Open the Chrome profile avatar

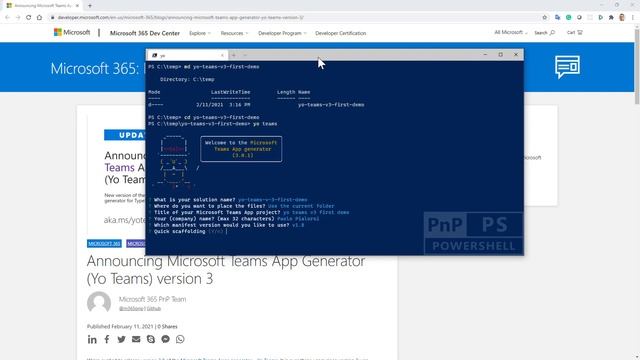pos(622,18)
